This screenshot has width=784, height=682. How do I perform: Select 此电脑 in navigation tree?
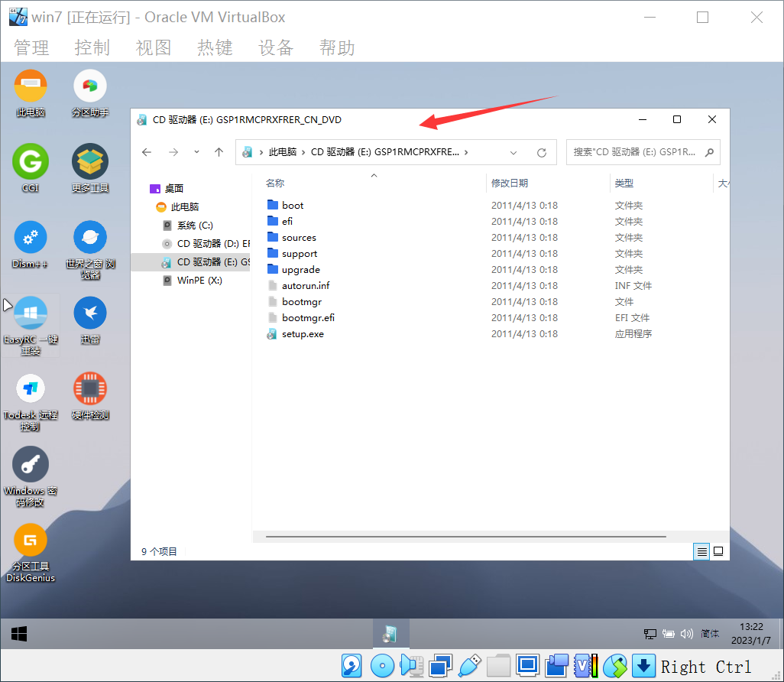coord(184,207)
